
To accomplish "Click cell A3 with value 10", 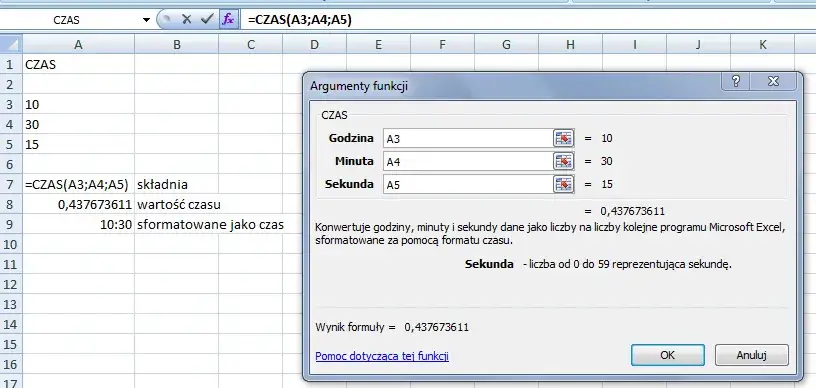I will pos(79,105).
